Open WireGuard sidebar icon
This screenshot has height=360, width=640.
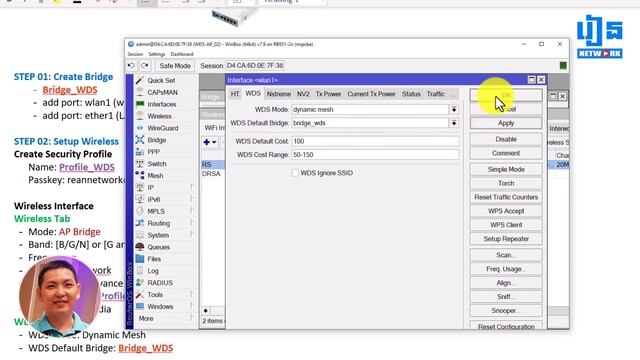(140, 128)
